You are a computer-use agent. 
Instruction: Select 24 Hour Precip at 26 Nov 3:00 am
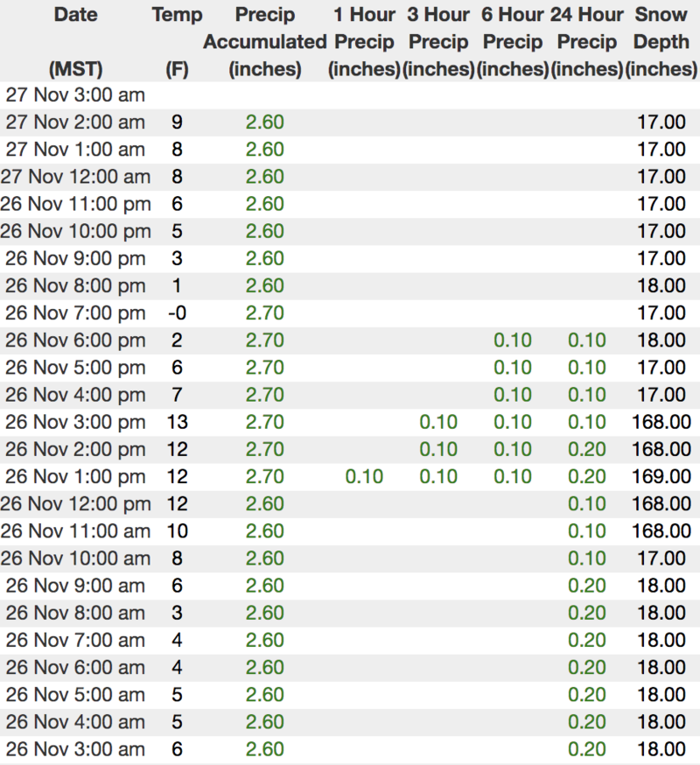pos(587,749)
